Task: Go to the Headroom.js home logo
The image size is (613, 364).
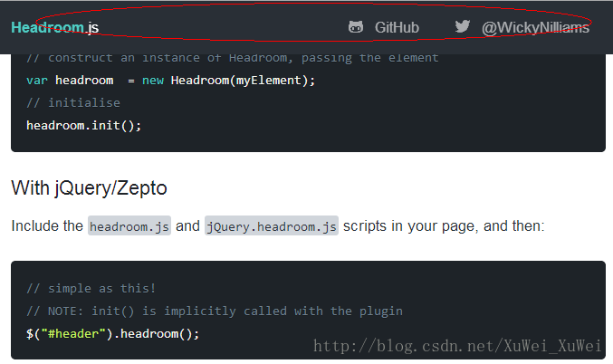Action: tap(54, 27)
